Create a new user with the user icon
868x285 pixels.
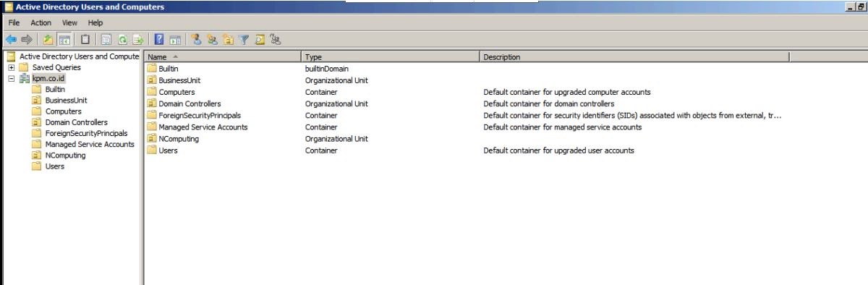(x=196, y=40)
